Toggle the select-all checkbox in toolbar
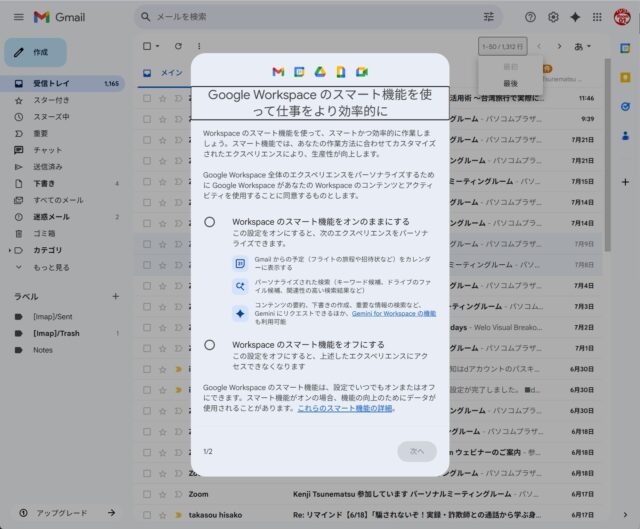The image size is (640, 529). 147,46
